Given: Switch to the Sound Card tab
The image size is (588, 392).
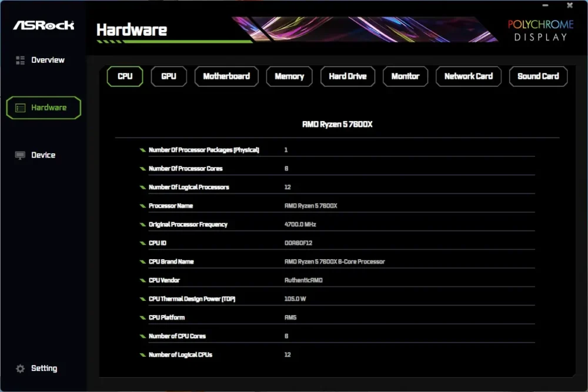Looking at the screenshot, I should (x=538, y=76).
